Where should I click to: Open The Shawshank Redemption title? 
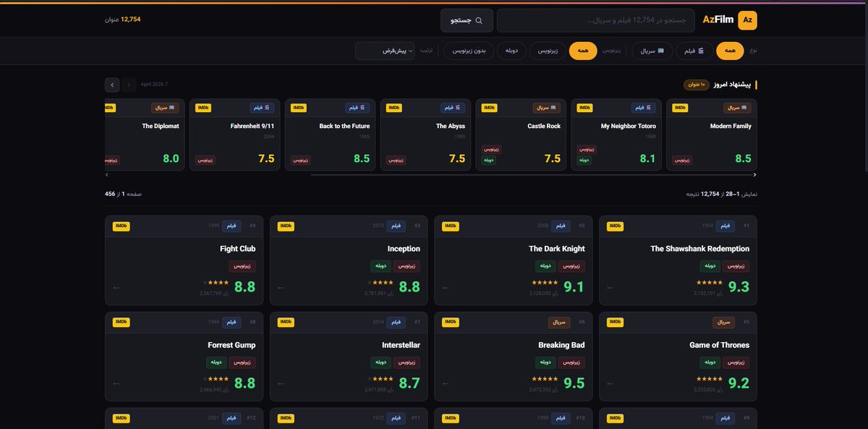pyautogui.click(x=699, y=249)
